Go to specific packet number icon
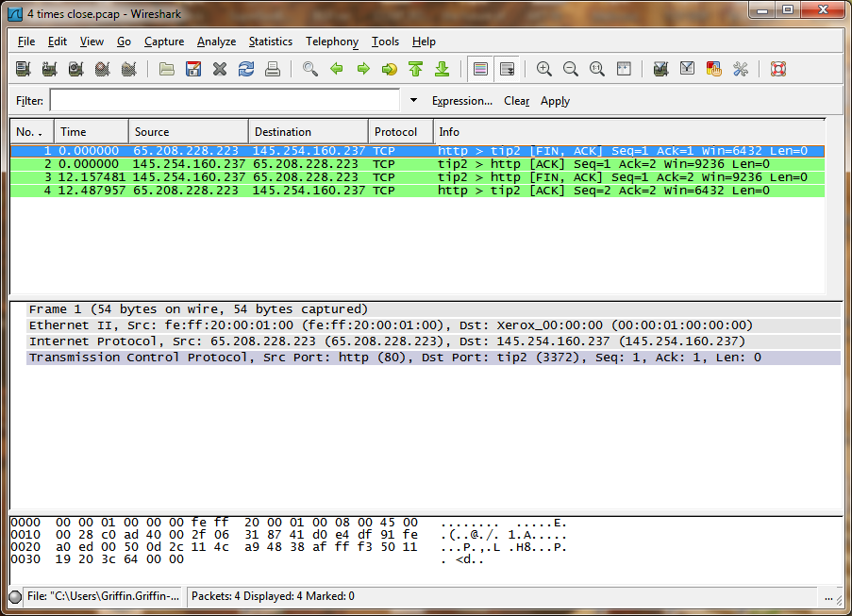 point(390,69)
